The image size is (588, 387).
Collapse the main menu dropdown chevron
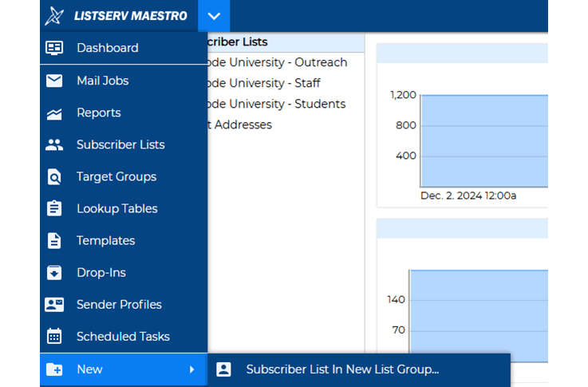coord(213,16)
